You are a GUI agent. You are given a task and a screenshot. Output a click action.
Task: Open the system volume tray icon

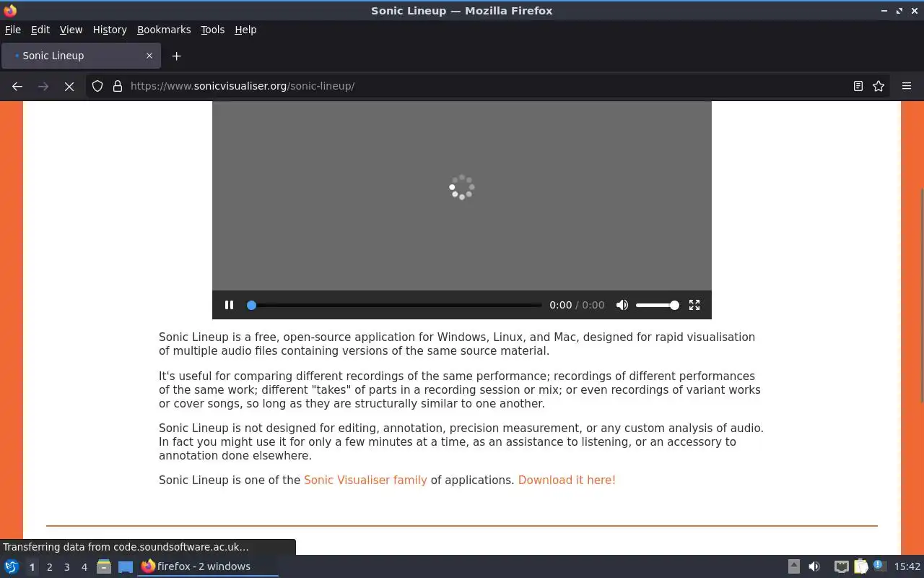[x=814, y=566]
